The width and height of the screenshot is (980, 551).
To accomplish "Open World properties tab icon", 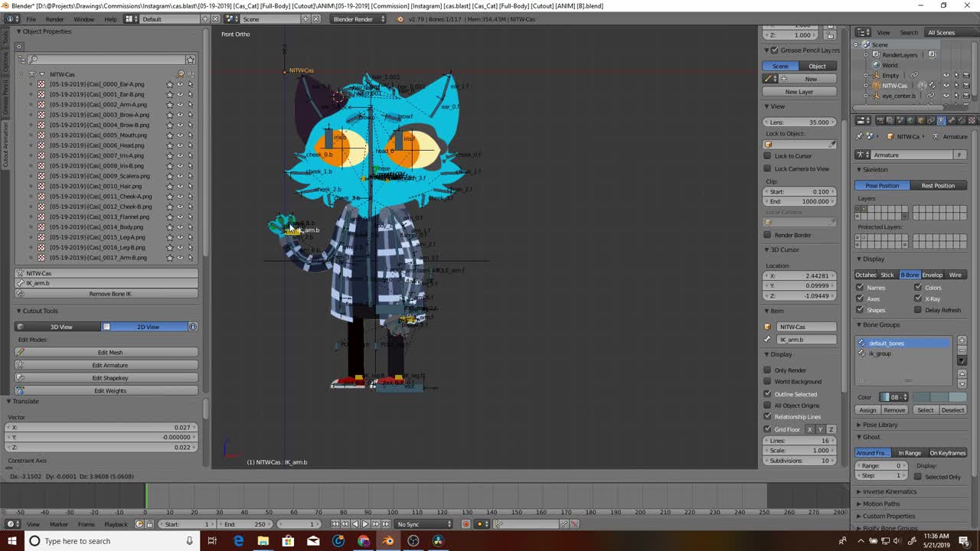I will 910,120.
